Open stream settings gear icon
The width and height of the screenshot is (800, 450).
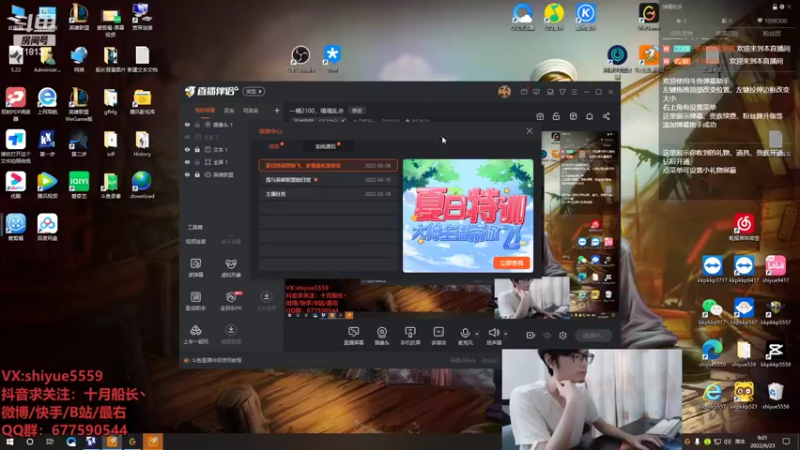pyautogui.click(x=563, y=336)
